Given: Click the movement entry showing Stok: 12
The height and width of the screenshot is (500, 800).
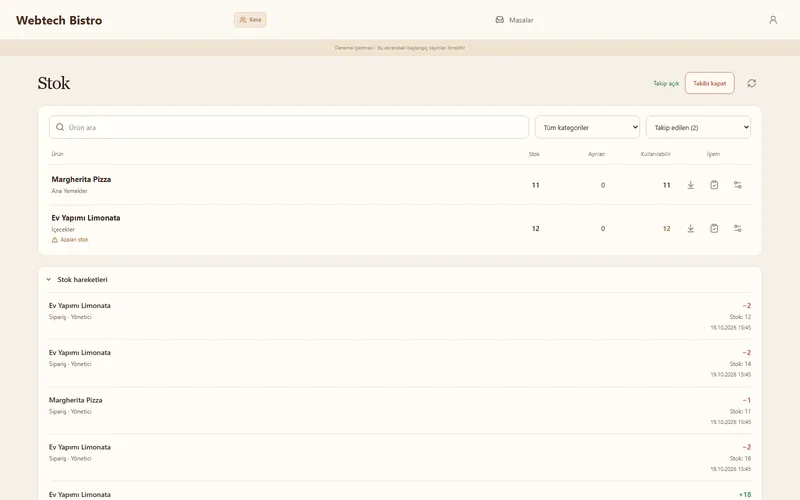Looking at the screenshot, I should pyautogui.click(x=400, y=316).
